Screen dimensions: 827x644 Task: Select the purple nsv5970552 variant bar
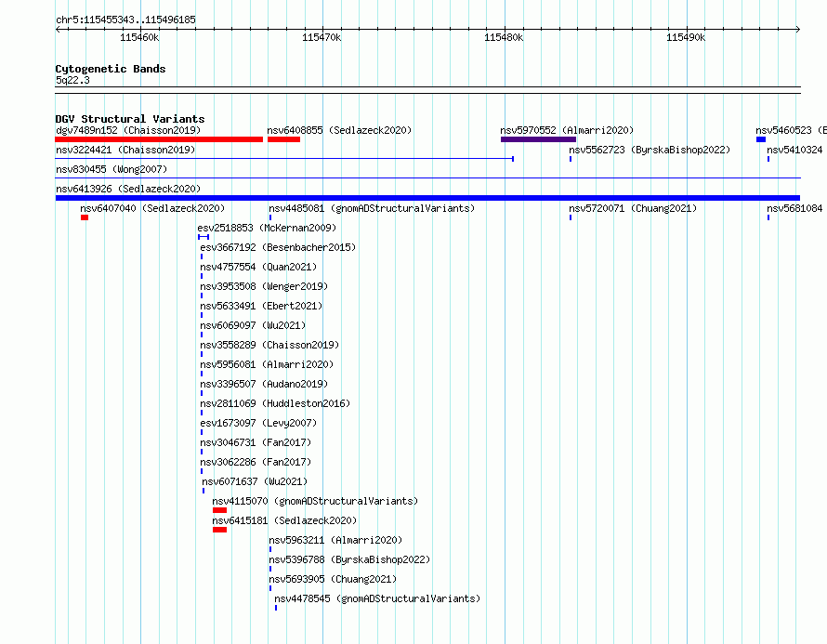point(538,139)
